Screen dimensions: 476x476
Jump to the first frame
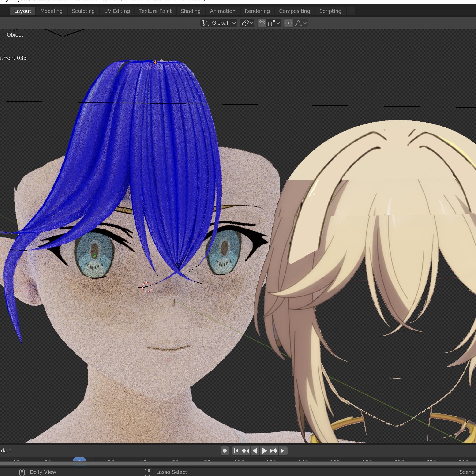(236, 451)
